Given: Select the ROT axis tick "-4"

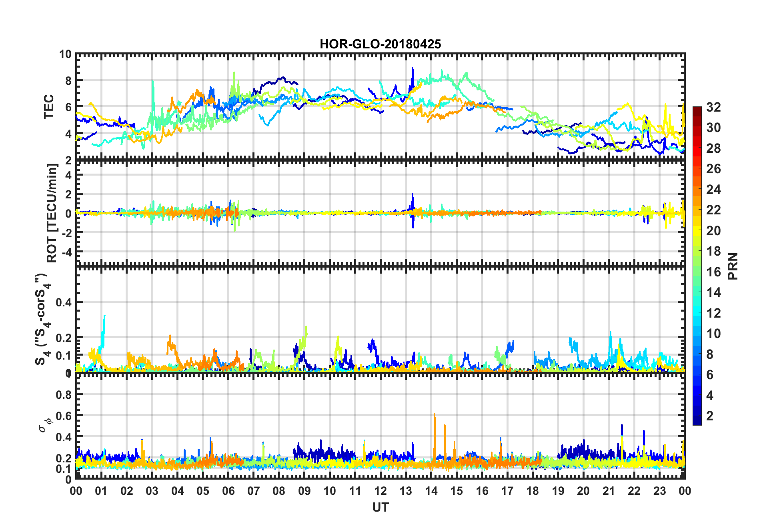Looking at the screenshot, I should 66,252.
